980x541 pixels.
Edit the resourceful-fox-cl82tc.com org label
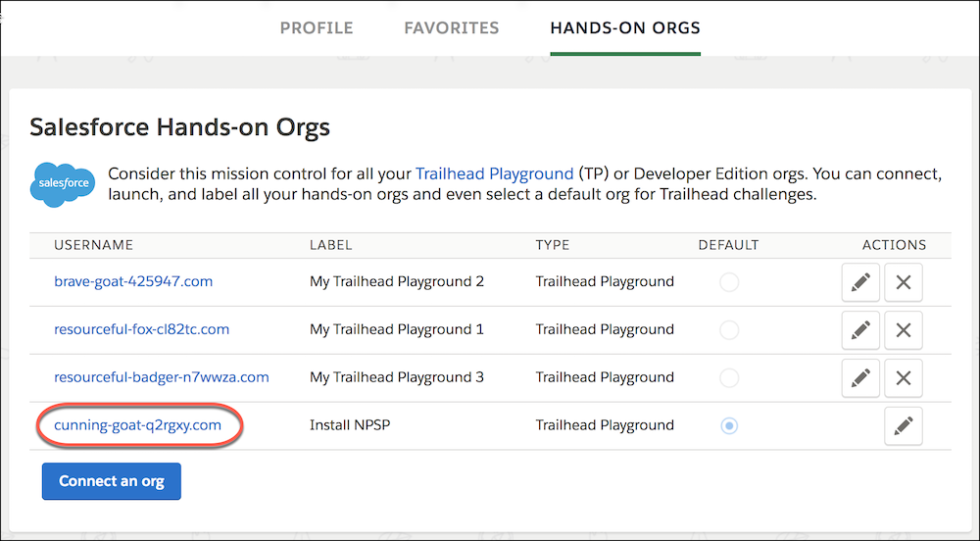click(x=860, y=330)
